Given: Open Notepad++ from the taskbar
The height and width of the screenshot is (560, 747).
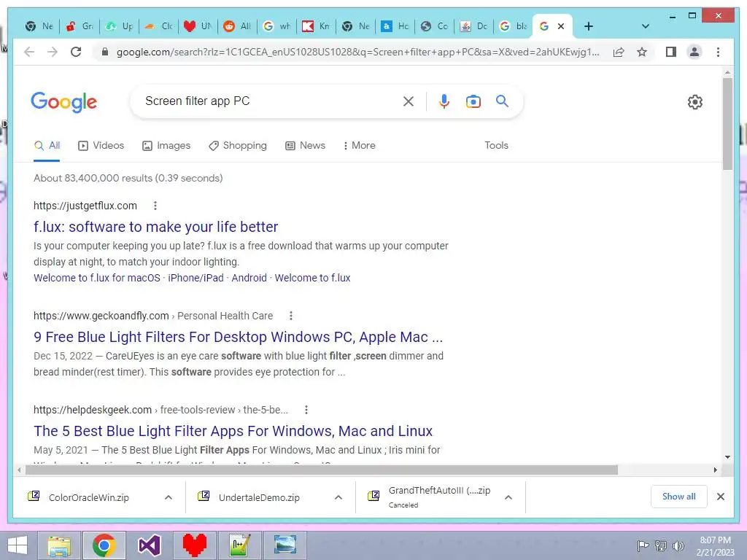Looking at the screenshot, I should point(239,545).
